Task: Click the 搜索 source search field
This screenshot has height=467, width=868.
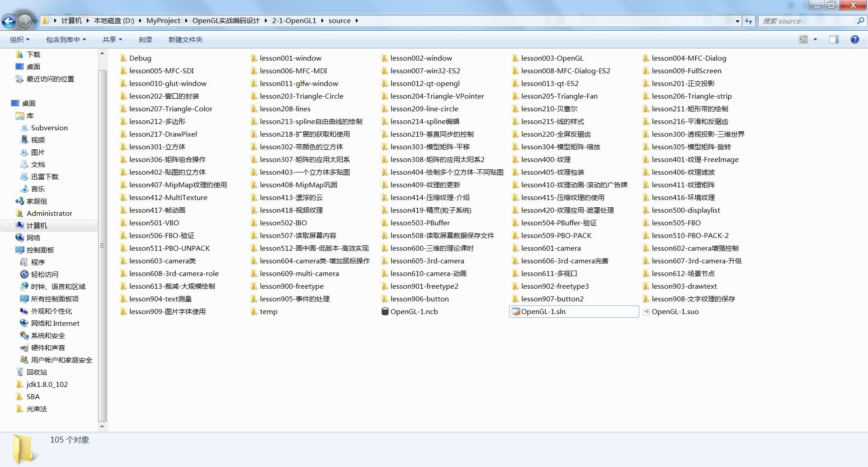Action: point(807,21)
